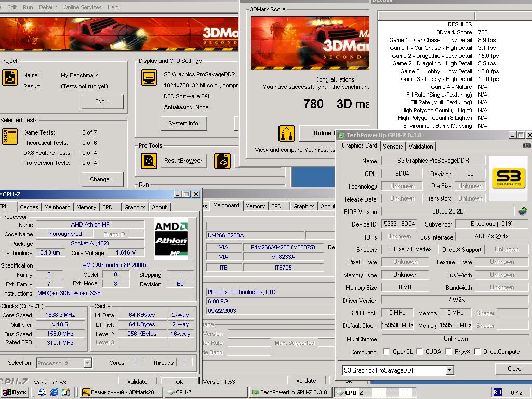The height and width of the screenshot is (399, 532).
Task: Open About tab in front CPU-Z window
Action: coord(159,207)
